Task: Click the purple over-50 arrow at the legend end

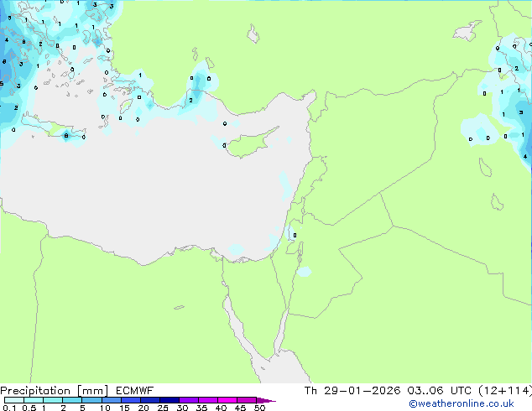Action: [x=266, y=400]
